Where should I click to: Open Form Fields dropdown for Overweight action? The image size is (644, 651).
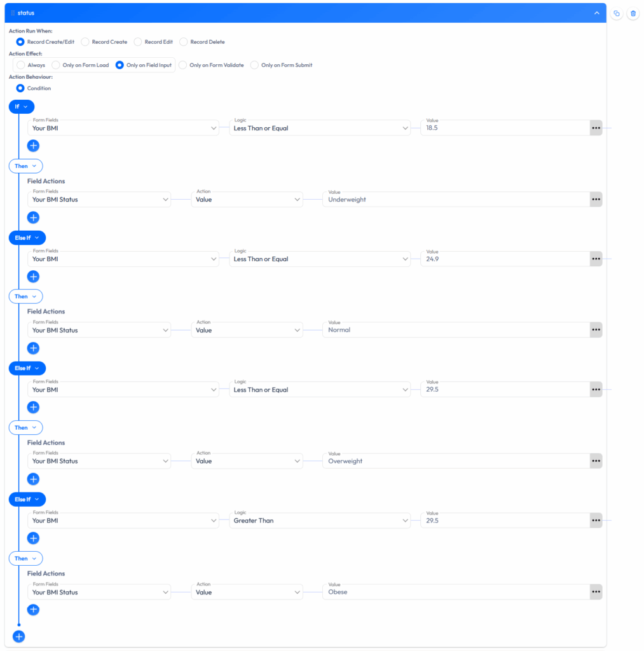click(99, 461)
